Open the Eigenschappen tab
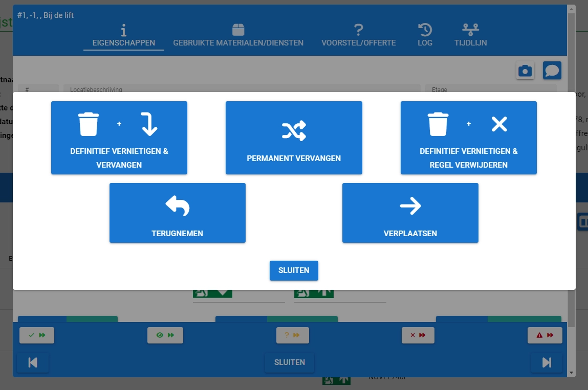 tap(124, 36)
